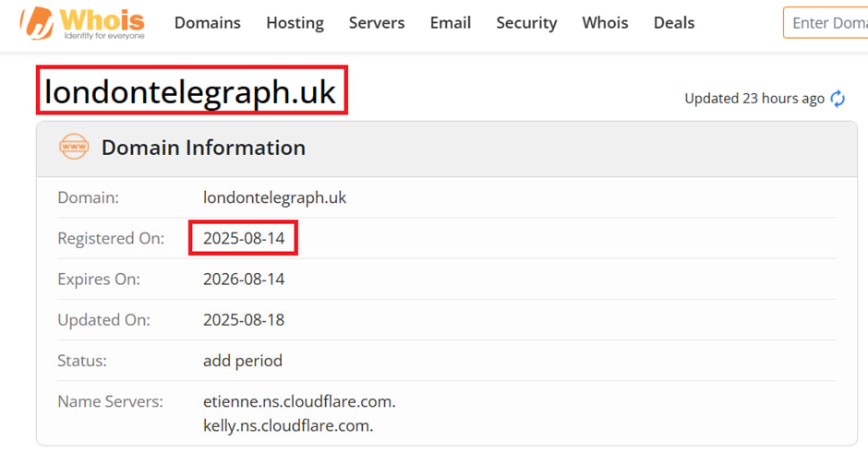Screen dimensions: 868x452
Task: Click the etienne.ns.cloudflare.com name server
Action: pos(299,402)
